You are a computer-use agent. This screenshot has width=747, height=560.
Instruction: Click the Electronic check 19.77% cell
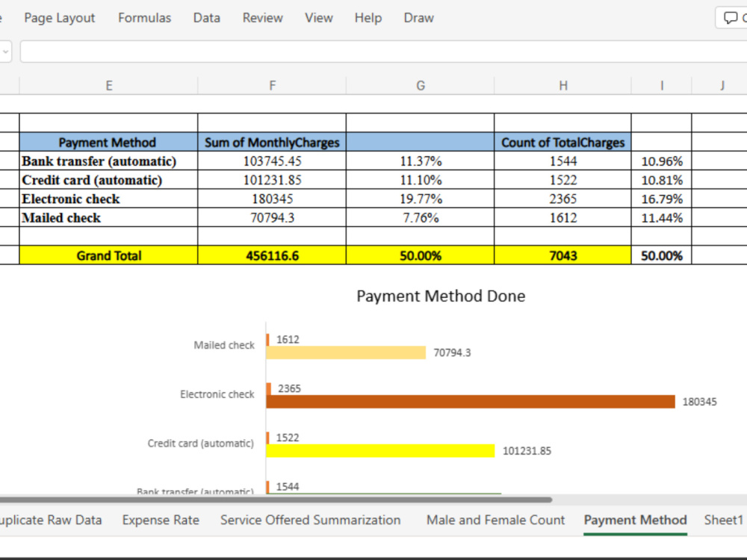click(420, 199)
